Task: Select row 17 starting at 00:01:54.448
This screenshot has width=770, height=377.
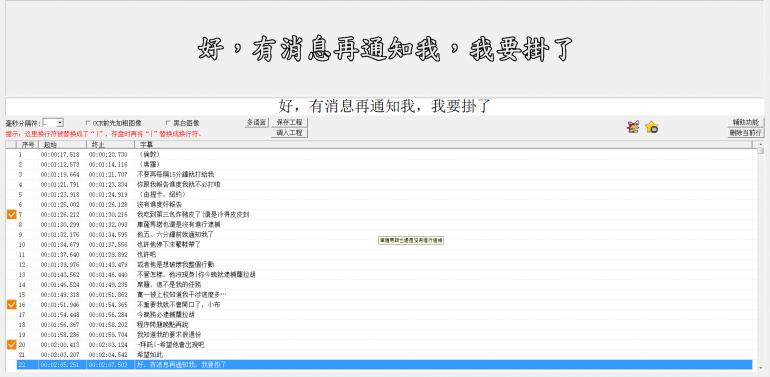Action: [385, 315]
